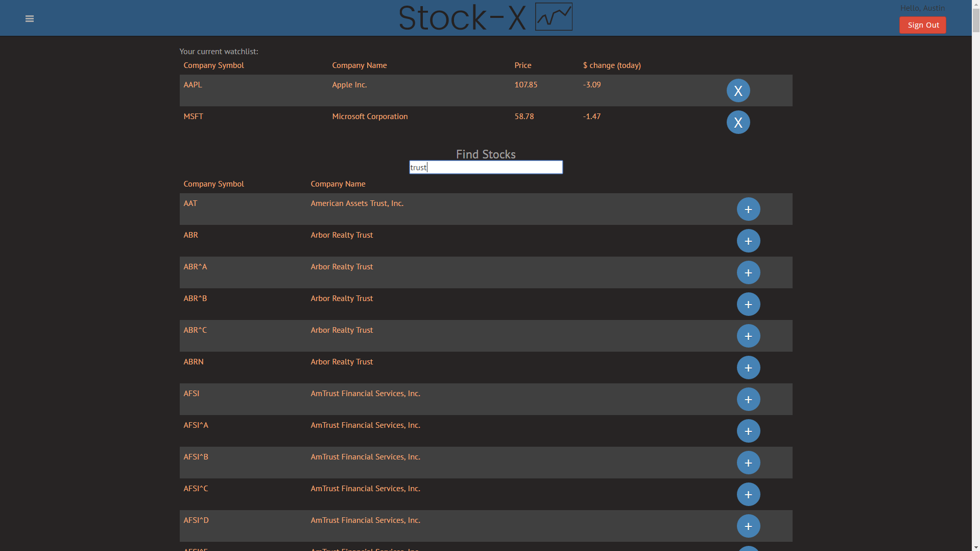Sign out of the account
The width and height of the screenshot is (980, 551).
[x=922, y=25]
